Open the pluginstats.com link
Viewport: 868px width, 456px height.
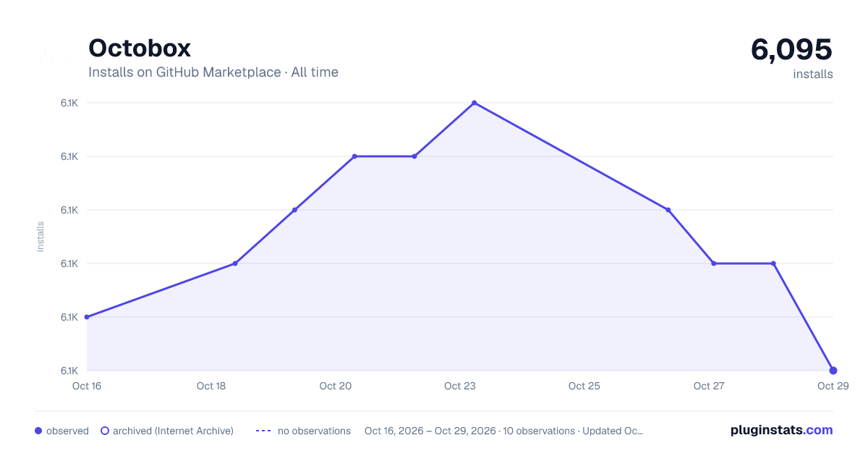[781, 430]
